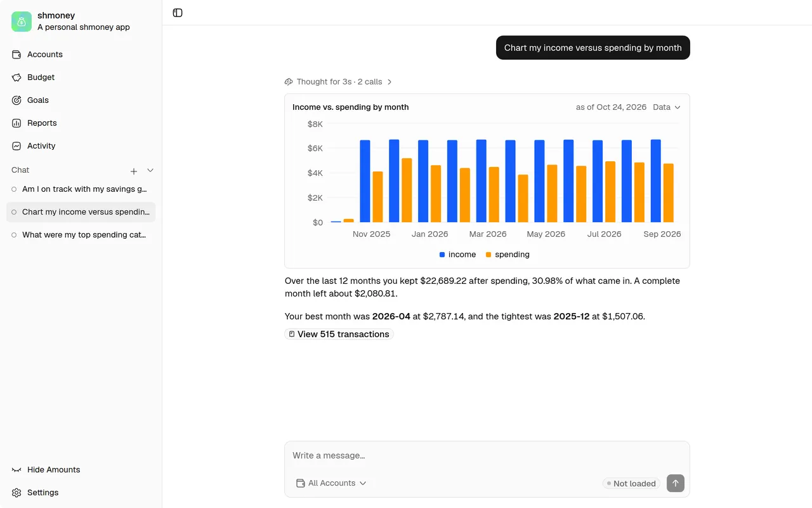The image size is (812, 508).
Task: Click the Reports chart icon
Action: pyautogui.click(x=16, y=123)
